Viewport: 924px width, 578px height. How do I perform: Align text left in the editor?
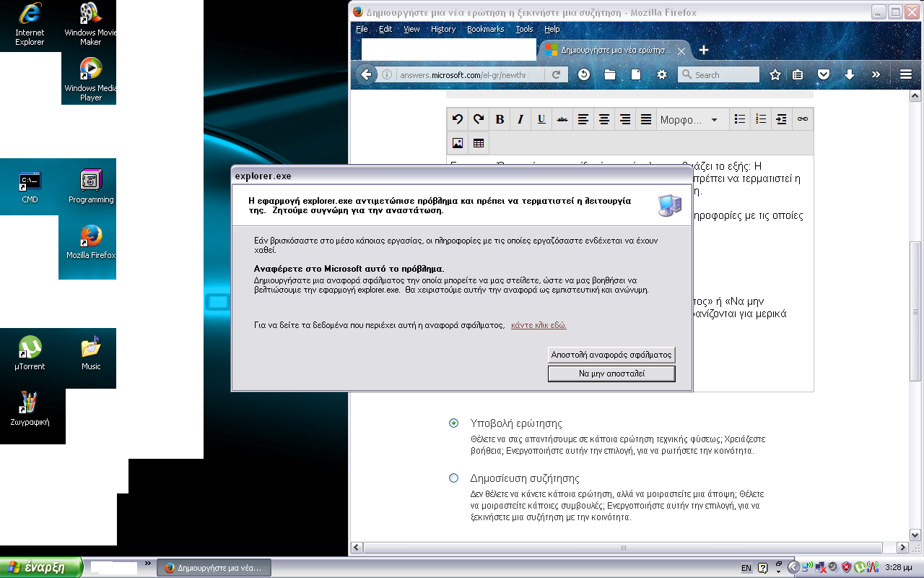(x=583, y=119)
